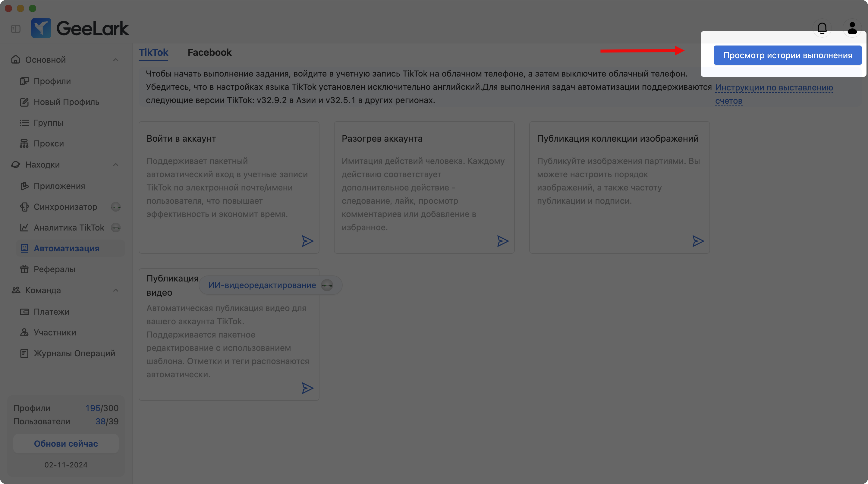Open the Разогрев аккаунта card
The width and height of the screenshot is (868, 484).
pyautogui.click(x=424, y=187)
